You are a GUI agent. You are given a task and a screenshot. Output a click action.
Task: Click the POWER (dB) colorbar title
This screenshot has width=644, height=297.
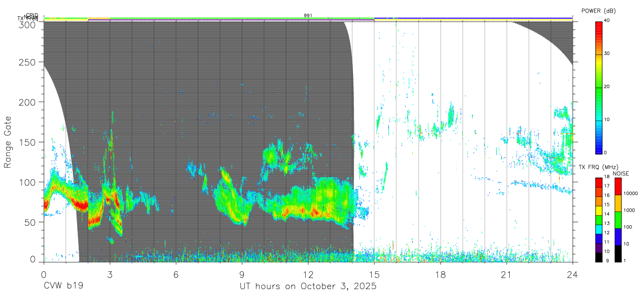[x=599, y=11]
